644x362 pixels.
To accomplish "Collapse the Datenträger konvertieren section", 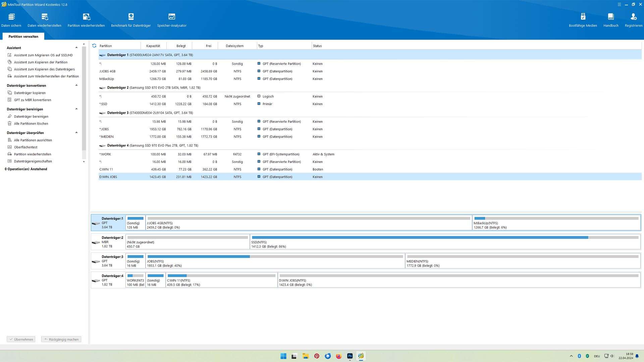I will tap(76, 85).
